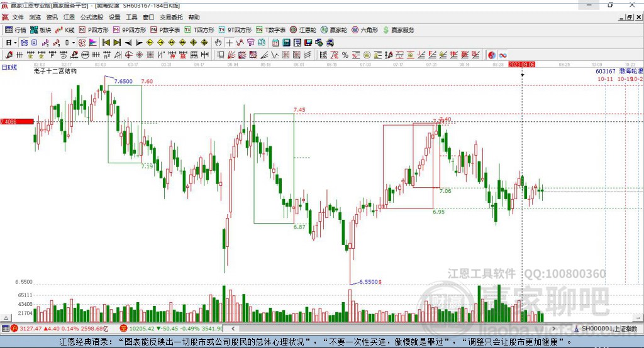Open the 9T四方形 tool

click(235, 30)
